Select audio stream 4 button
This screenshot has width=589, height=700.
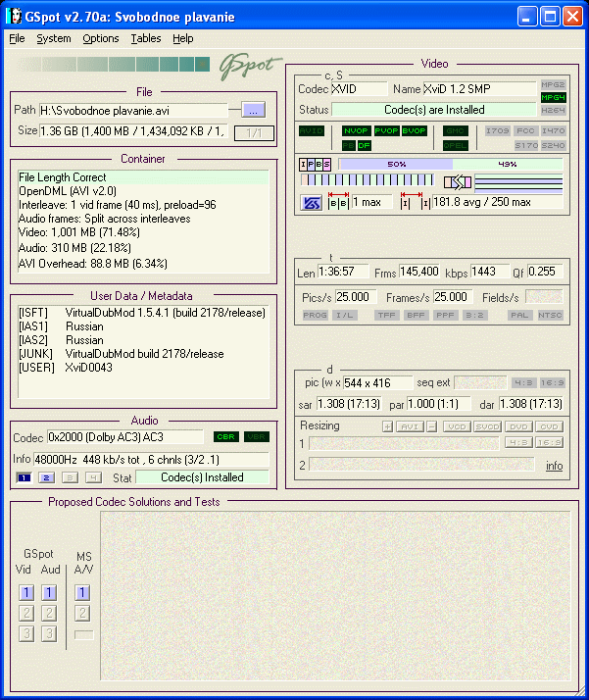tap(93, 477)
